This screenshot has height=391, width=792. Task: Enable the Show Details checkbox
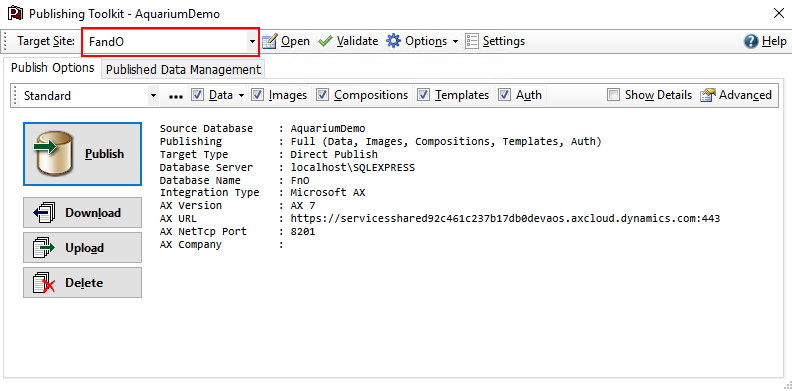click(614, 95)
